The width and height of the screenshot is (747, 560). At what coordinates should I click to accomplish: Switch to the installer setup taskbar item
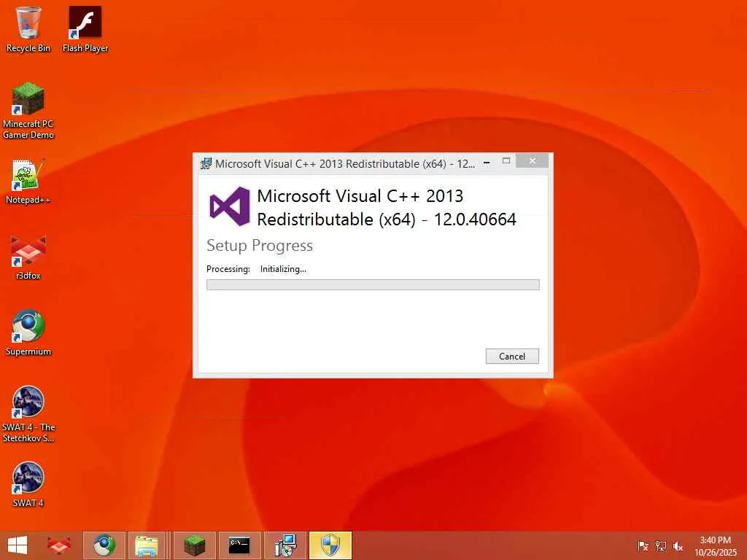tap(285, 545)
